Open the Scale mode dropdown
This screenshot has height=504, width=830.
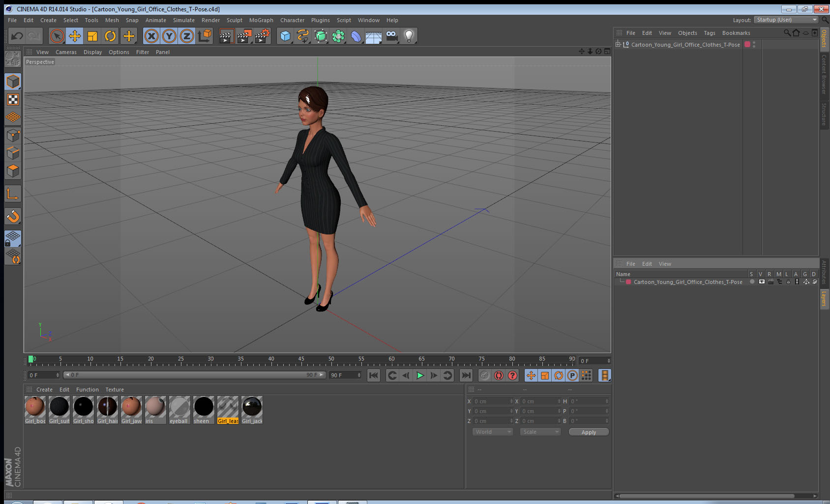pos(540,432)
